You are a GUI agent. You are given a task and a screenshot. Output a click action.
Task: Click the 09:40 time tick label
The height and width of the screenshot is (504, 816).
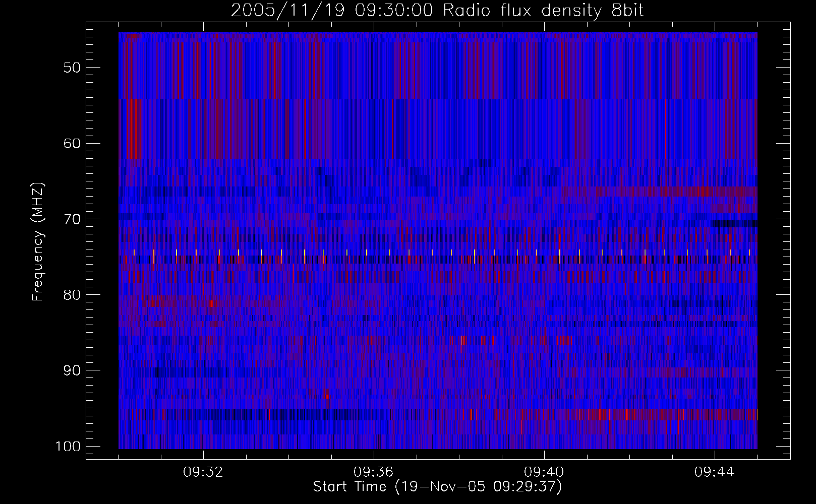pyautogui.click(x=544, y=472)
